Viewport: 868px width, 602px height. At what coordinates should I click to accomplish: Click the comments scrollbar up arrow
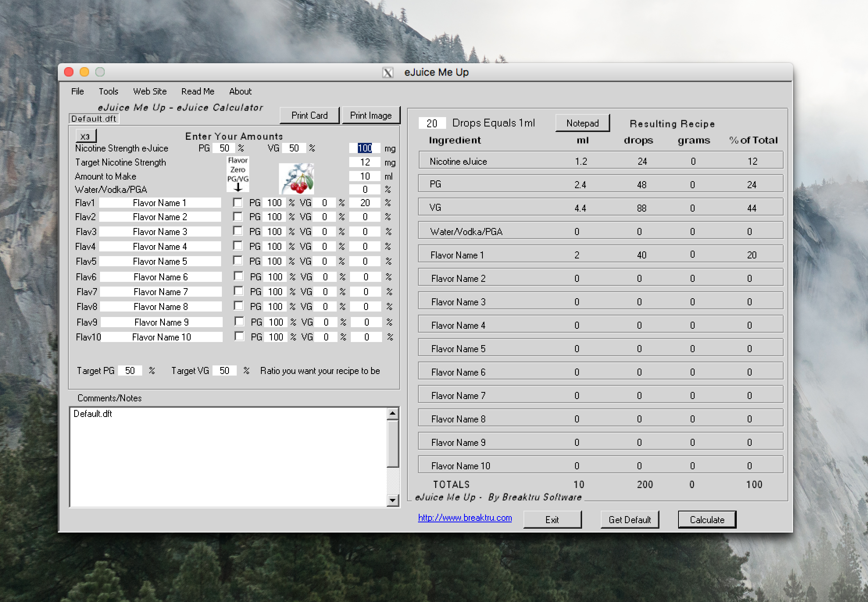tap(393, 413)
